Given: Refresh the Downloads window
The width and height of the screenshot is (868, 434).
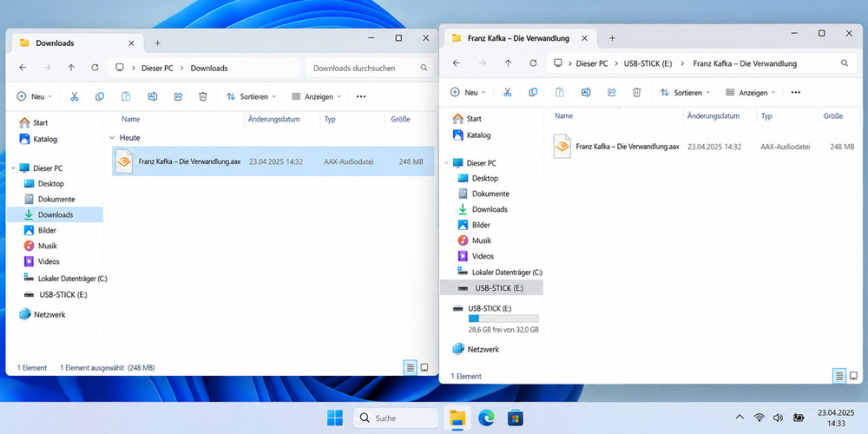Looking at the screenshot, I should click(x=95, y=68).
